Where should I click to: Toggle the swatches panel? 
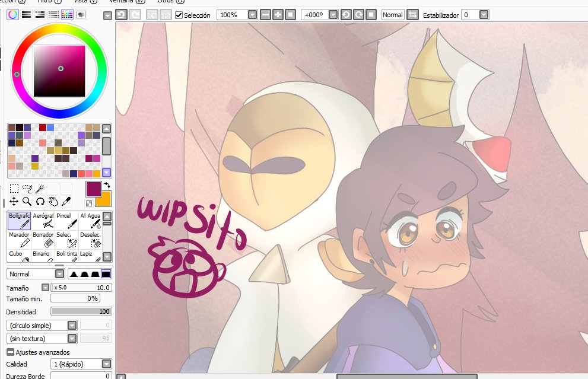tap(67, 15)
